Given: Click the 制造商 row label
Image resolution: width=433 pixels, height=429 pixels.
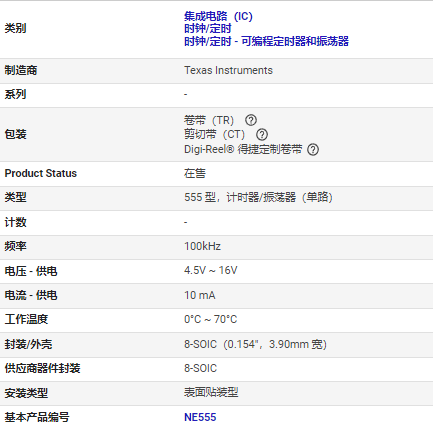Looking at the screenshot, I should 21,70.
